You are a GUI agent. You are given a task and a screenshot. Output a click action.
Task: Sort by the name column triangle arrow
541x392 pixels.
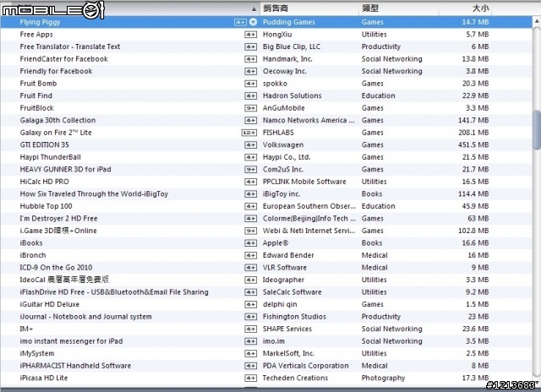254,9
